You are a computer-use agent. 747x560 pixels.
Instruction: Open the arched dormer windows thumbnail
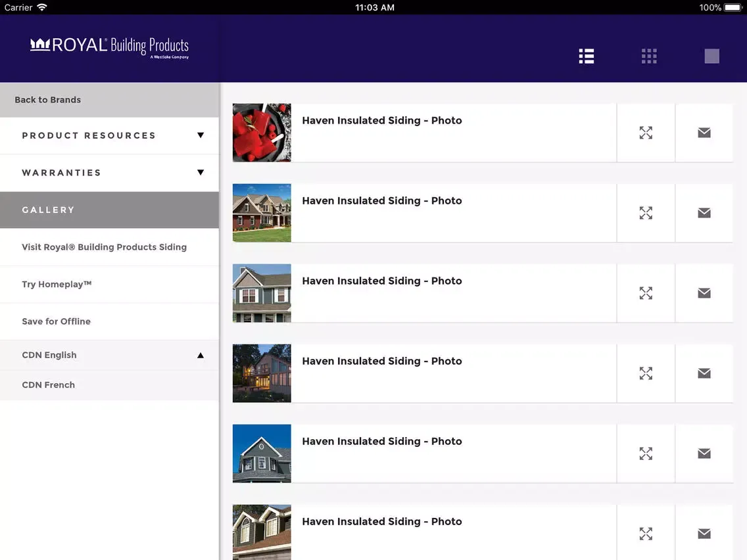coord(262,532)
